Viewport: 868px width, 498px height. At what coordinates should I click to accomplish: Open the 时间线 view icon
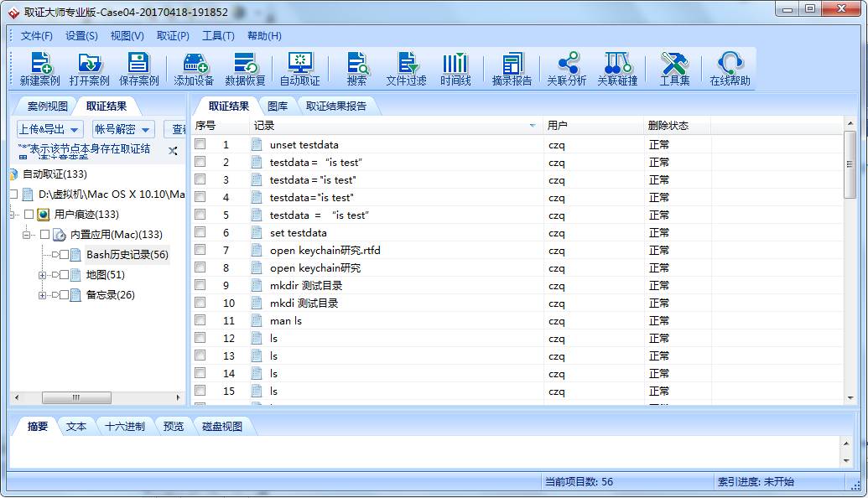(x=455, y=64)
